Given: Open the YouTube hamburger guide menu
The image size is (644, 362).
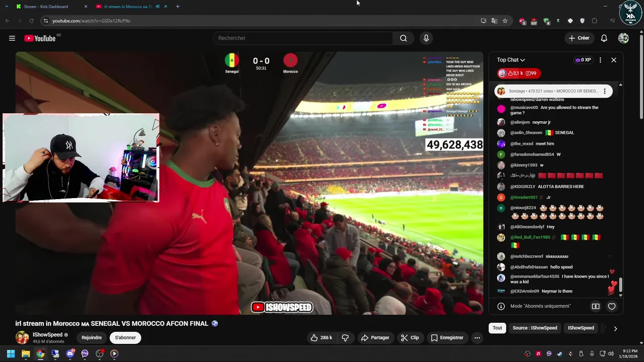Looking at the screenshot, I should coord(12,38).
